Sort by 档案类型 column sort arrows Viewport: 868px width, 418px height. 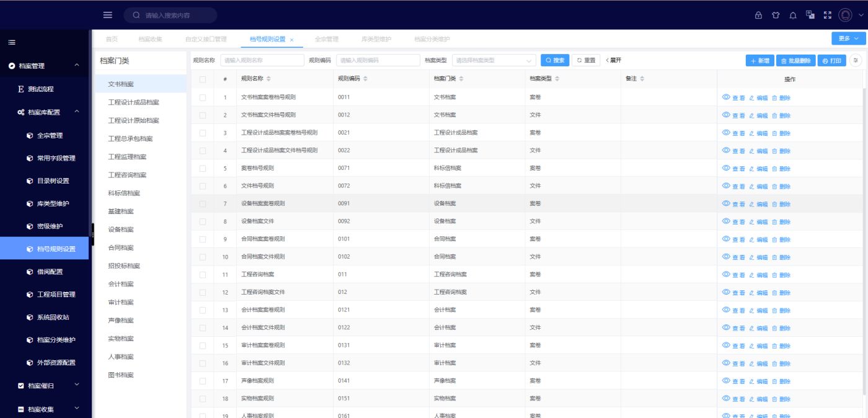(x=557, y=79)
